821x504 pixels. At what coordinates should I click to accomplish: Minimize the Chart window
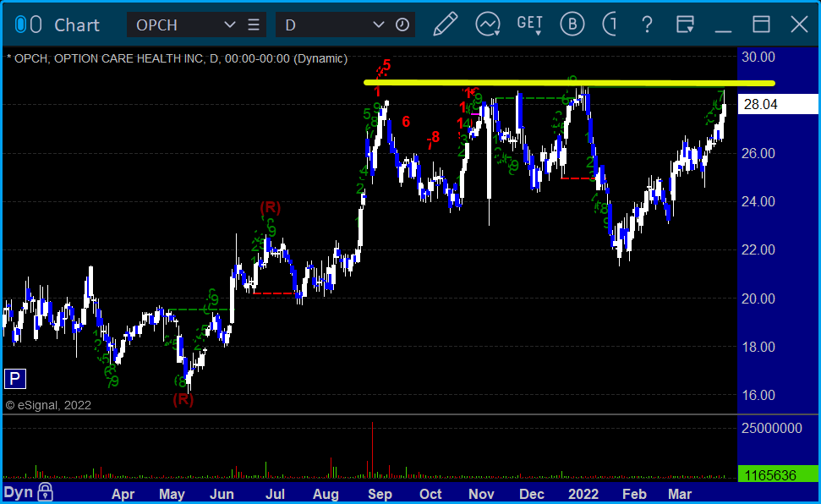click(x=723, y=30)
